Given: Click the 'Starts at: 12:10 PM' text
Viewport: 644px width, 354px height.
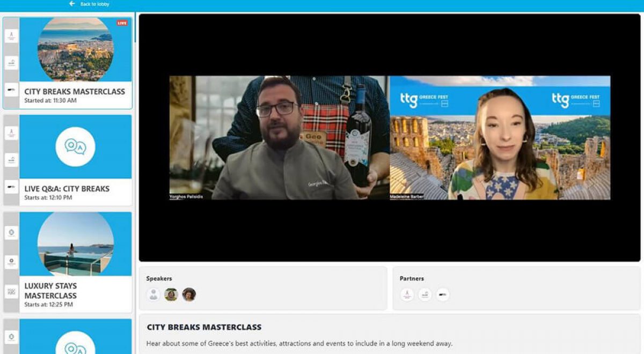Looking at the screenshot, I should pyautogui.click(x=48, y=197).
